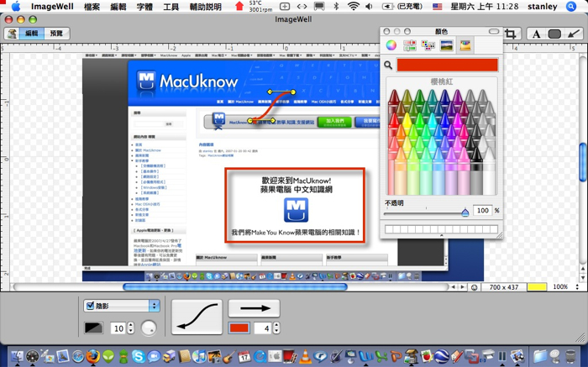Click the opacity percentage field showing 100
Viewport: 588px width, 367px height.
pyautogui.click(x=482, y=210)
